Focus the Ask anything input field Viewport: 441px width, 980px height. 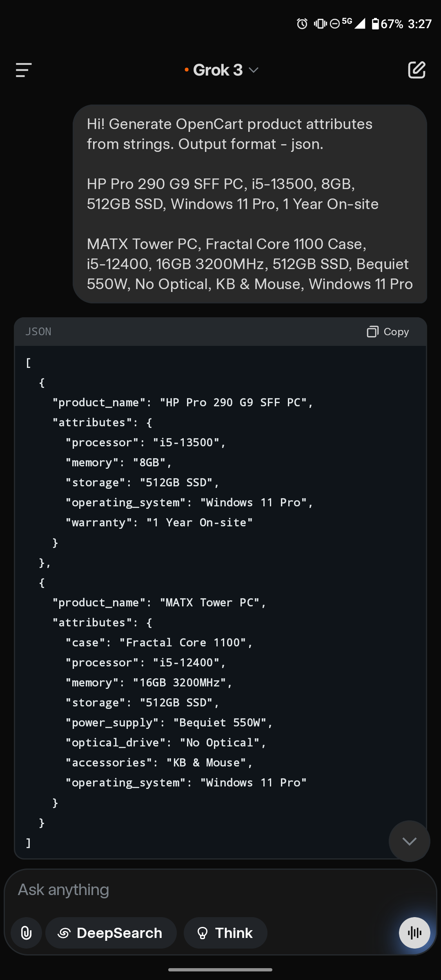(220, 890)
